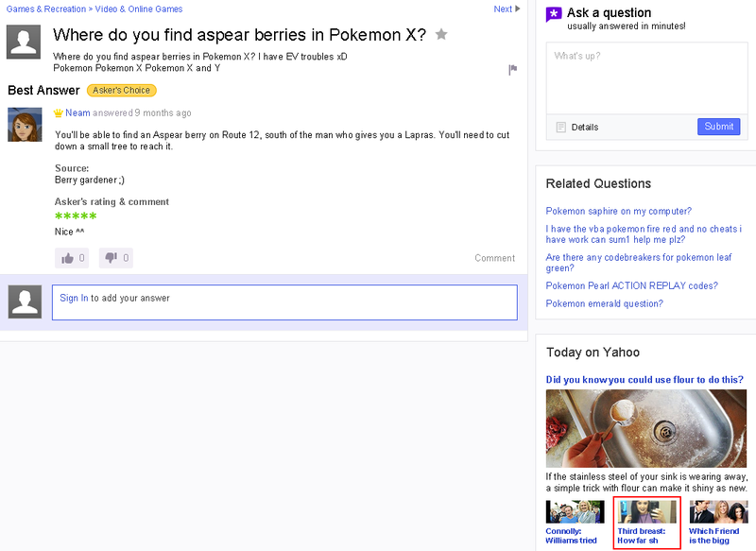Click the asker's gray avatar icon

click(x=24, y=43)
